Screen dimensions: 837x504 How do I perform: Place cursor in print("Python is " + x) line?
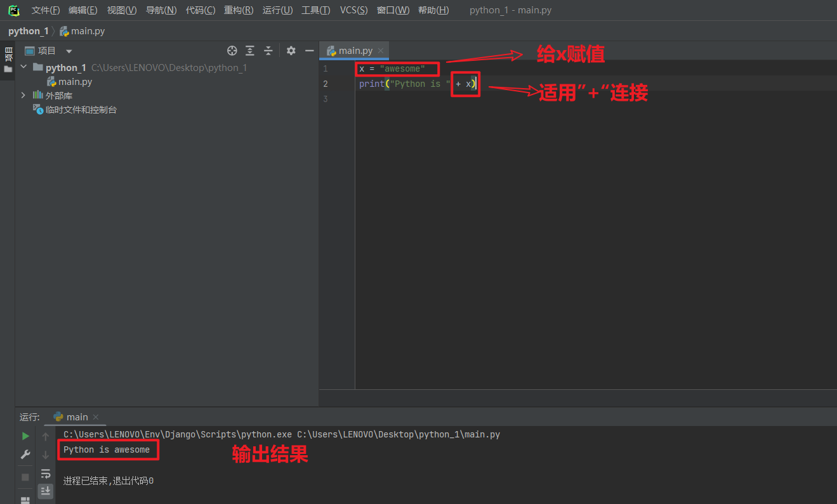point(418,84)
